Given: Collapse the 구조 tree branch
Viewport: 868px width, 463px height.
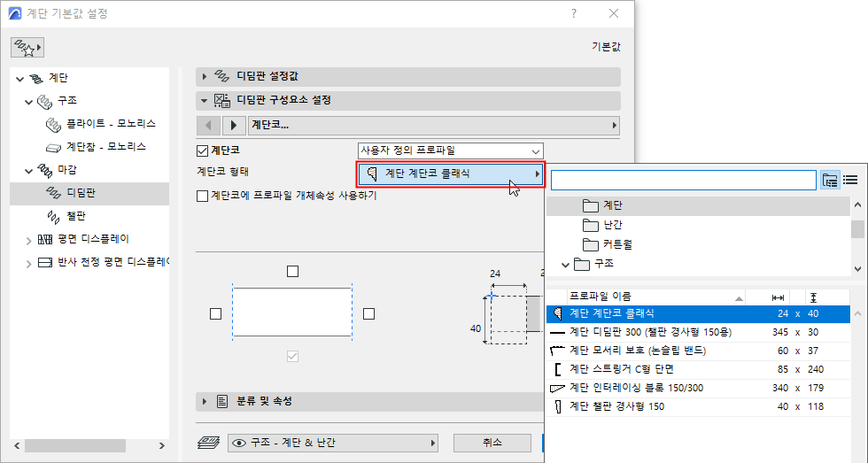Looking at the screenshot, I should pyautogui.click(x=28, y=102).
